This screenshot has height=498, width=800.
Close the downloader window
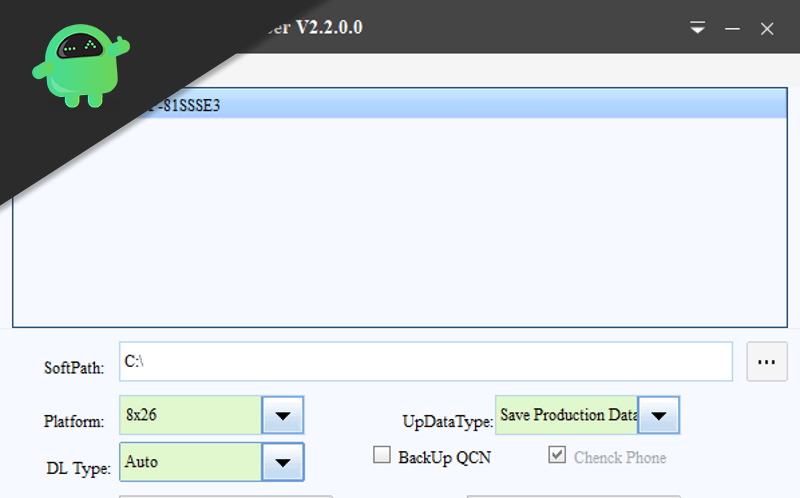(x=767, y=29)
